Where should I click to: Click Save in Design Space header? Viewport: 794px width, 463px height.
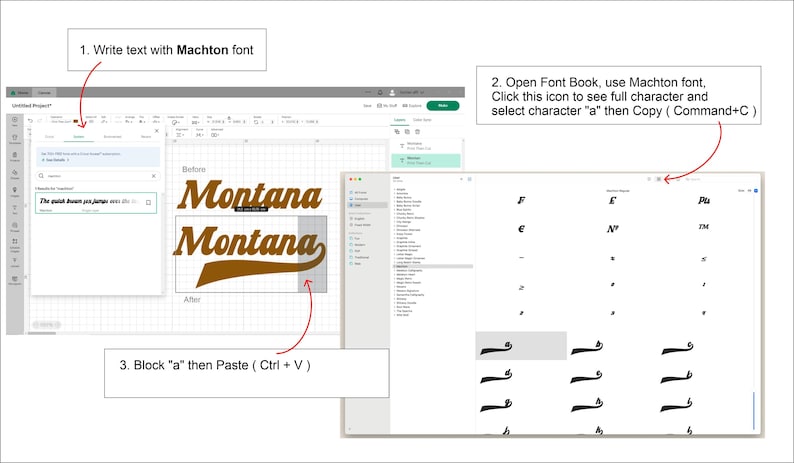(368, 106)
